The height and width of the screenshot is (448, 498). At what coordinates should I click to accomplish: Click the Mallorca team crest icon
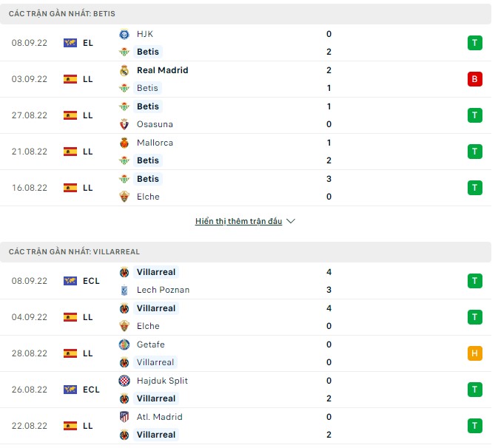(x=124, y=143)
